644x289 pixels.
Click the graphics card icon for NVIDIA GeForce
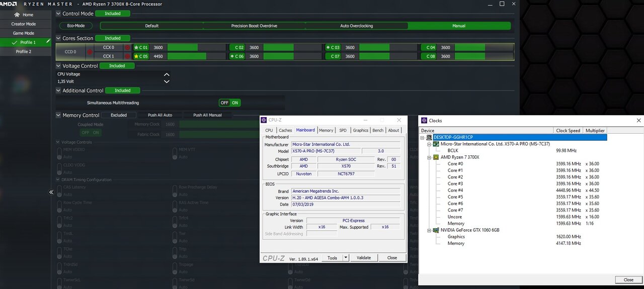pos(436,230)
